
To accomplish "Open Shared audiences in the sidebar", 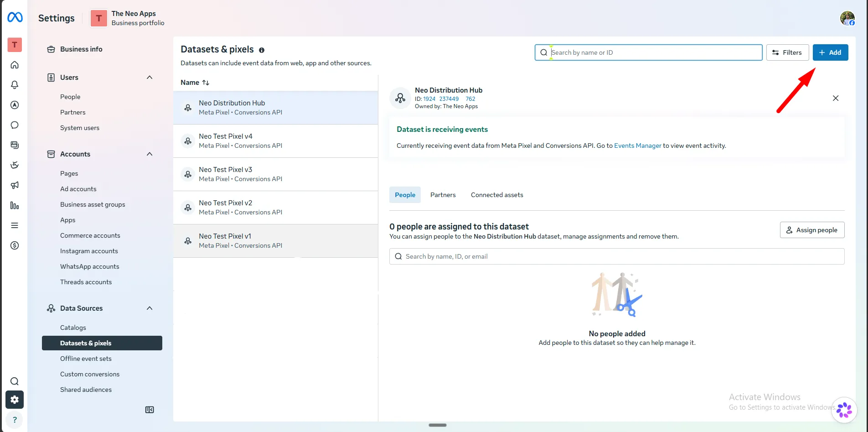I will pos(86,390).
